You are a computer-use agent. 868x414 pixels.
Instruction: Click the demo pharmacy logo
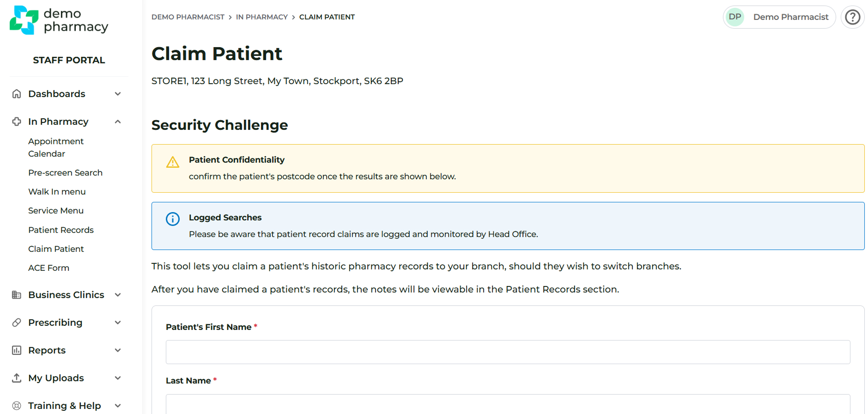pos(59,20)
